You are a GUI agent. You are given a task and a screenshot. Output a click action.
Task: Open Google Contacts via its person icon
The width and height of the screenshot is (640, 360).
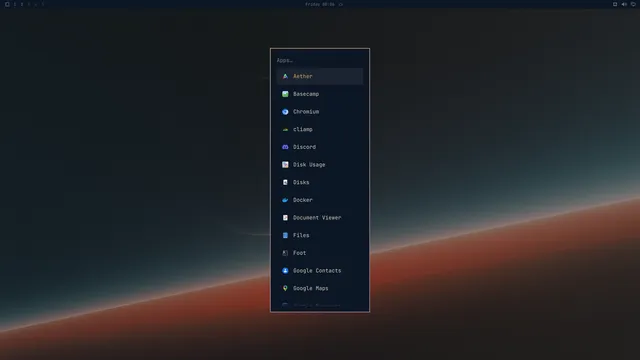click(285, 271)
